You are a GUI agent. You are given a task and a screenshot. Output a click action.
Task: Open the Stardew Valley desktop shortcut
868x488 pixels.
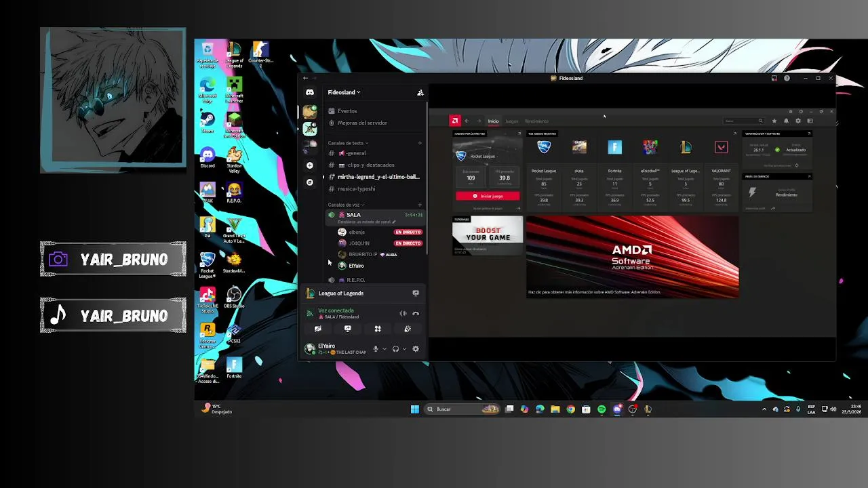click(234, 159)
